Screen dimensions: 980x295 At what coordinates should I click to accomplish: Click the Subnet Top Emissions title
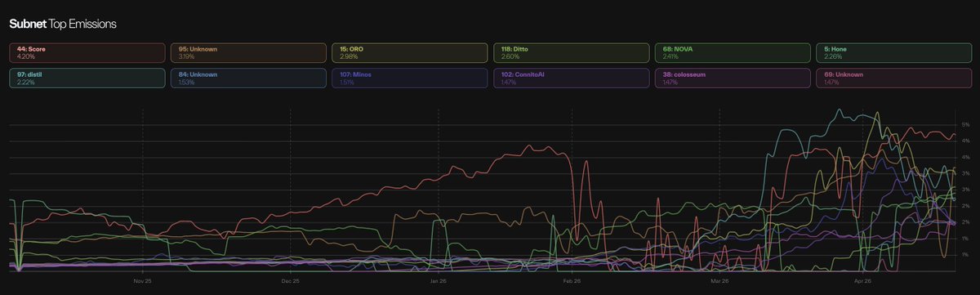tap(63, 24)
